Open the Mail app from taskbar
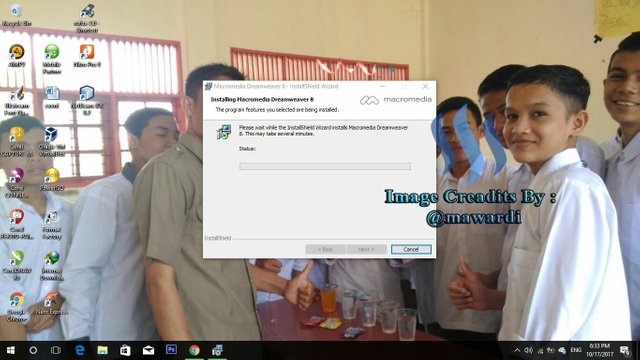The width and height of the screenshot is (640, 360). [148, 350]
